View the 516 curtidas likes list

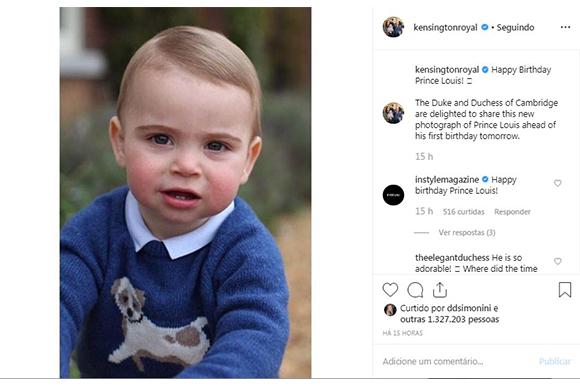pos(463,212)
